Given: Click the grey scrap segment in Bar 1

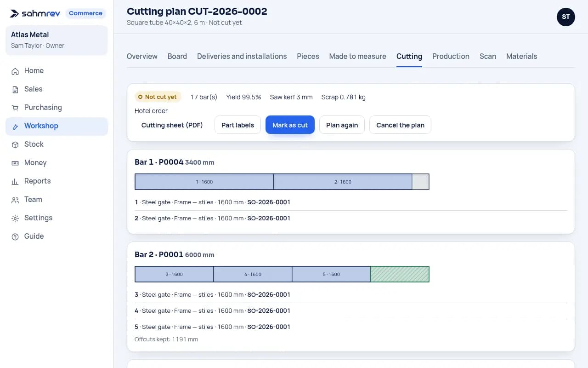Looking at the screenshot, I should tap(420, 182).
